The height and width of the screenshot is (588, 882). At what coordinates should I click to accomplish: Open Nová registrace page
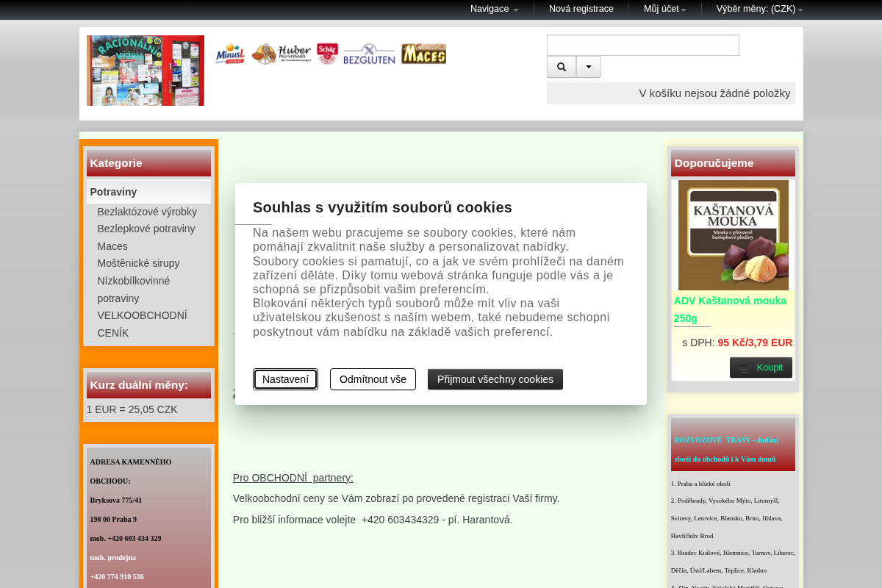tap(581, 9)
